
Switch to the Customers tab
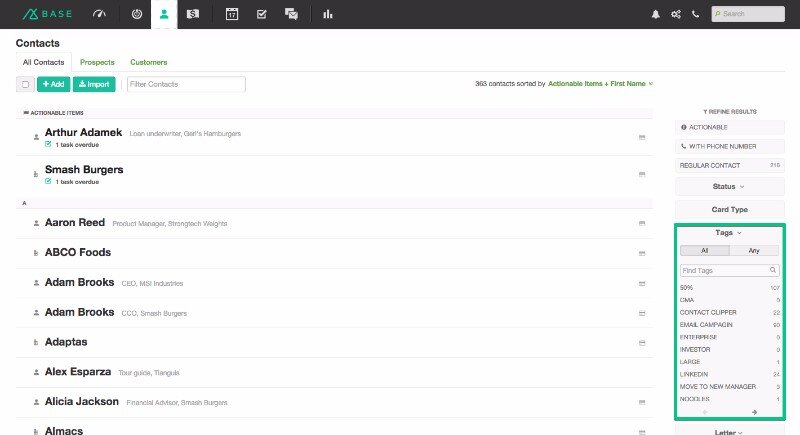tap(148, 62)
